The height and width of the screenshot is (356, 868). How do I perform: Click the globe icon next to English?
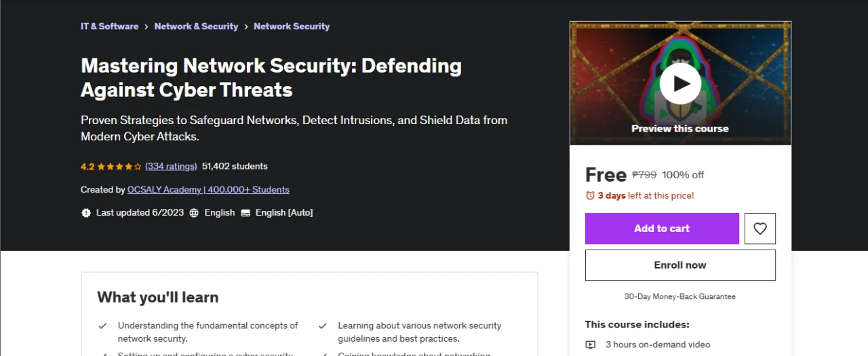194,213
